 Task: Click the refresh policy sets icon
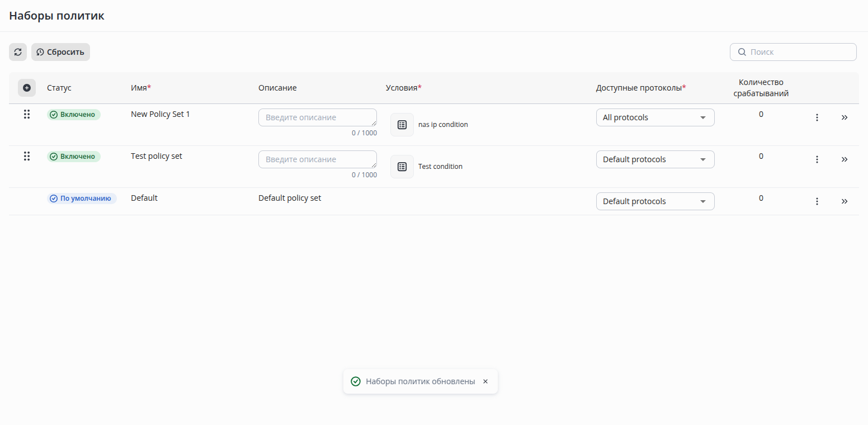click(x=18, y=52)
